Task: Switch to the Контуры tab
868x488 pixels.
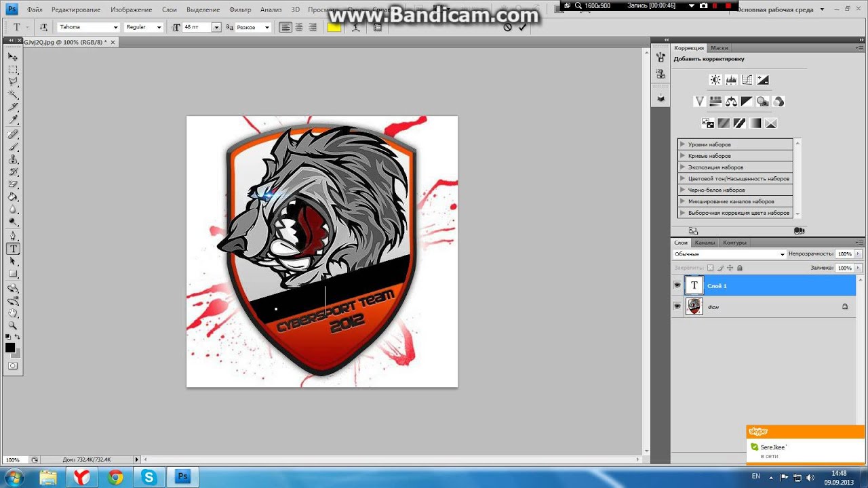Action: click(x=734, y=243)
